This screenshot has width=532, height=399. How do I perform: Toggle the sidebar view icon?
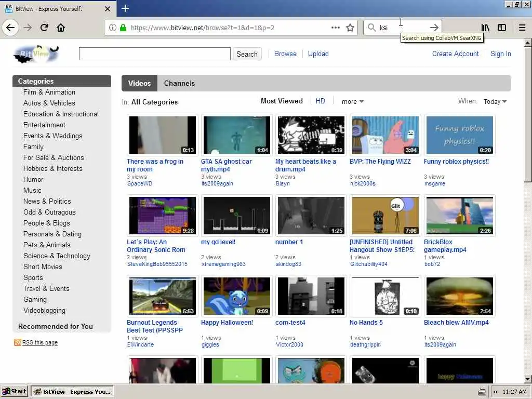pos(502,28)
